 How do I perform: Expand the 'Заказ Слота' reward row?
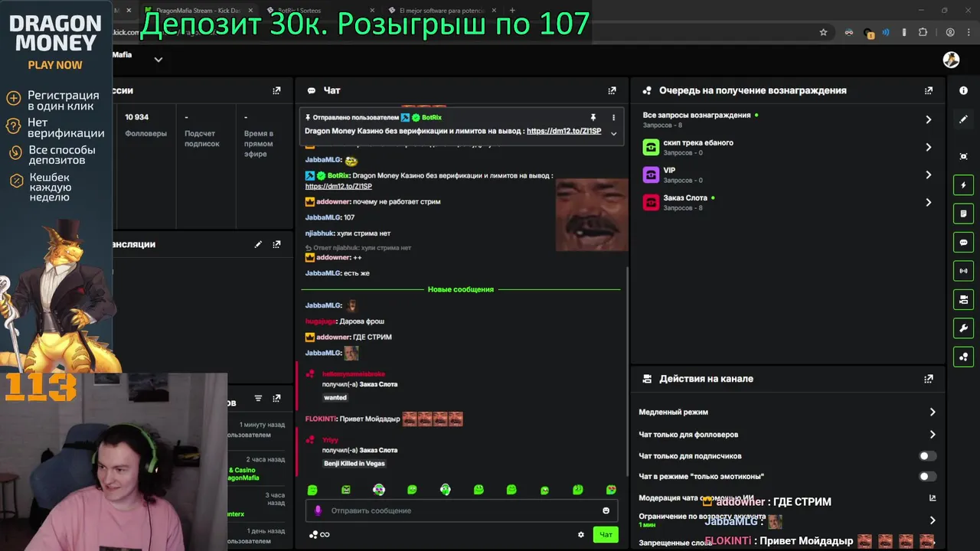click(786, 202)
